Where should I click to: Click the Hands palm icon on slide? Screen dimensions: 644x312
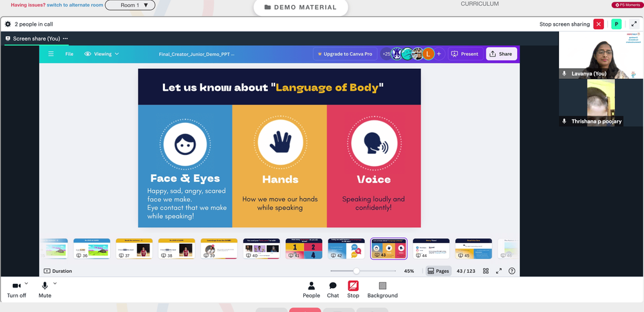point(279,143)
